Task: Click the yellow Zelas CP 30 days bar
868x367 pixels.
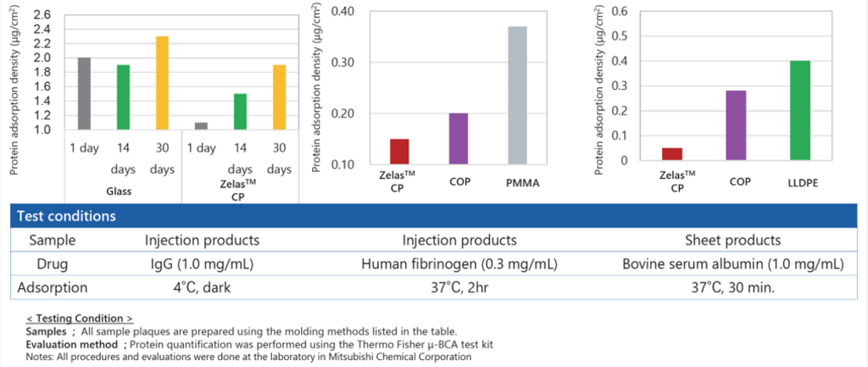Action: (x=278, y=97)
